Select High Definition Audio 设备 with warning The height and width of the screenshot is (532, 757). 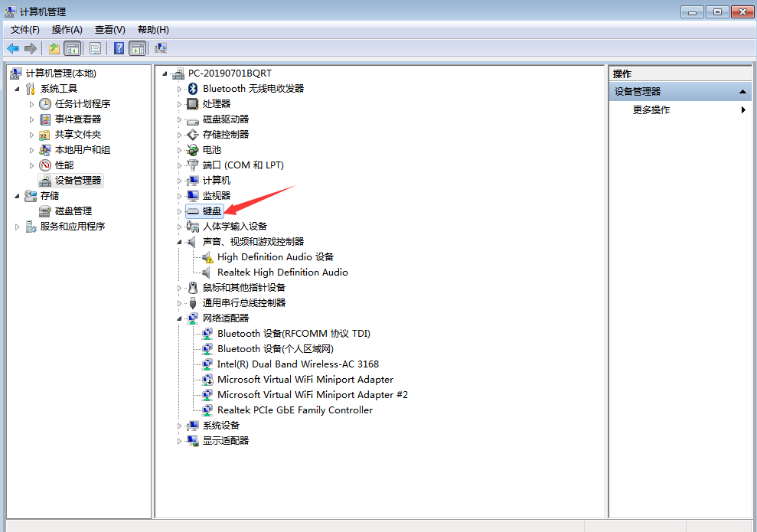point(276,257)
